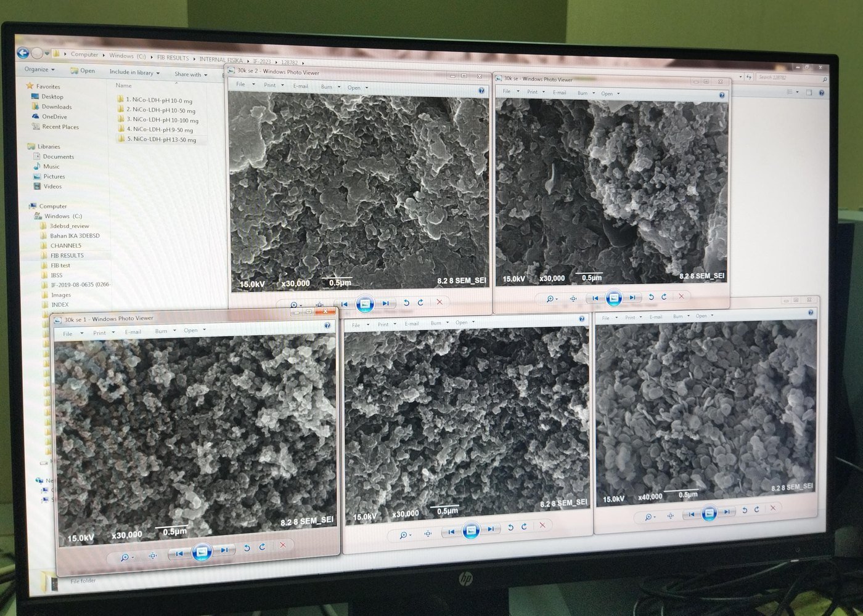This screenshot has height=616, width=863.
Task: Click the Open button in Explorer toolbar
Action: pos(83,70)
